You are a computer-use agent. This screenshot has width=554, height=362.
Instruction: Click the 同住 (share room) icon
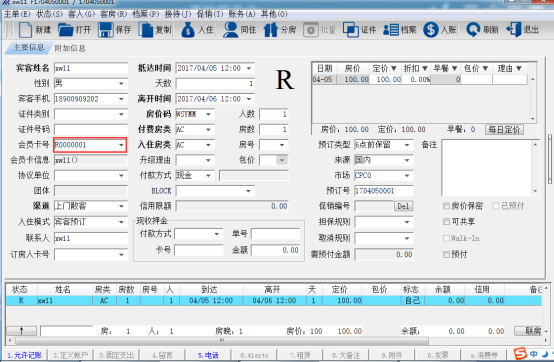click(230, 30)
